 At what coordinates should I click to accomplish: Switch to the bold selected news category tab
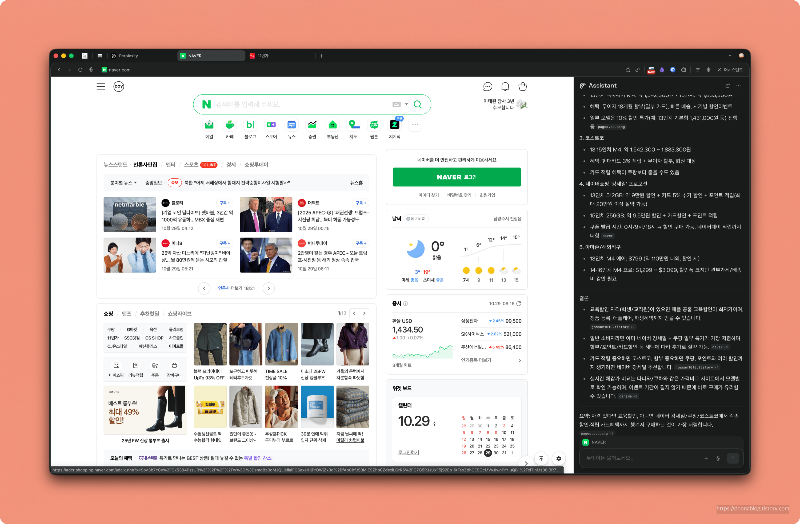tap(145, 165)
